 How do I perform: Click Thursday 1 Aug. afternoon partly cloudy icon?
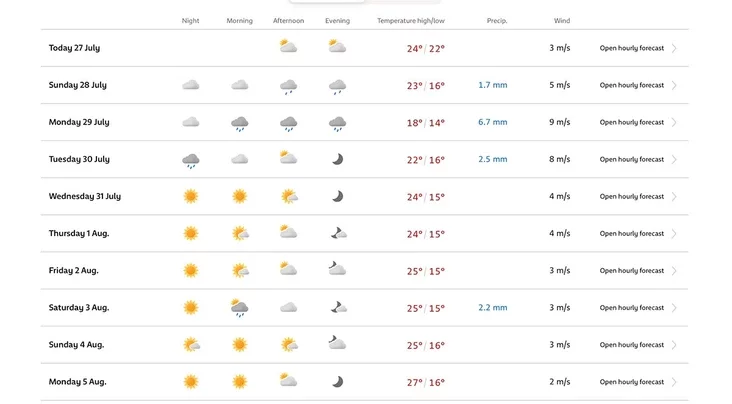point(288,233)
